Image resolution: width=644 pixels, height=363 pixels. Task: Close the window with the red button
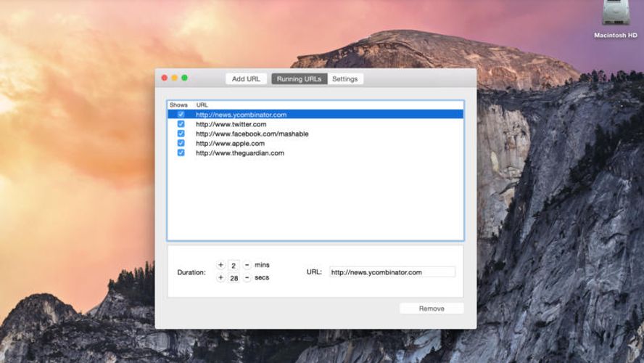165,78
